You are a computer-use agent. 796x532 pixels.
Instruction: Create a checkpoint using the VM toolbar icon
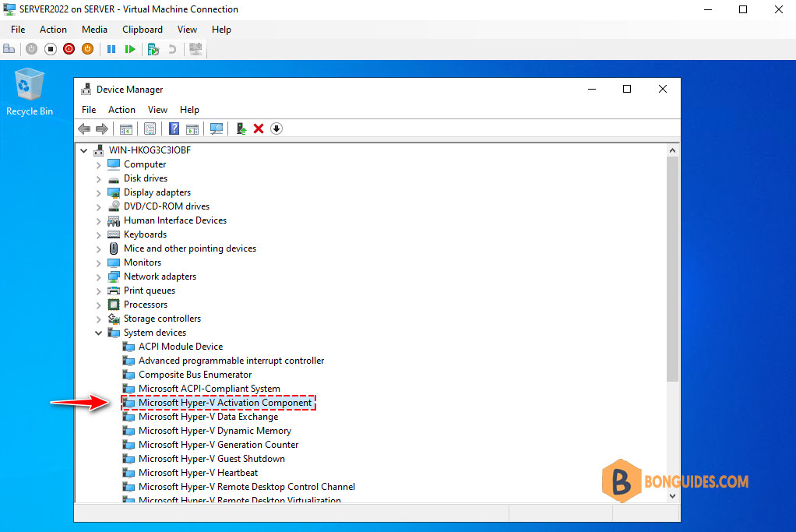(x=153, y=49)
